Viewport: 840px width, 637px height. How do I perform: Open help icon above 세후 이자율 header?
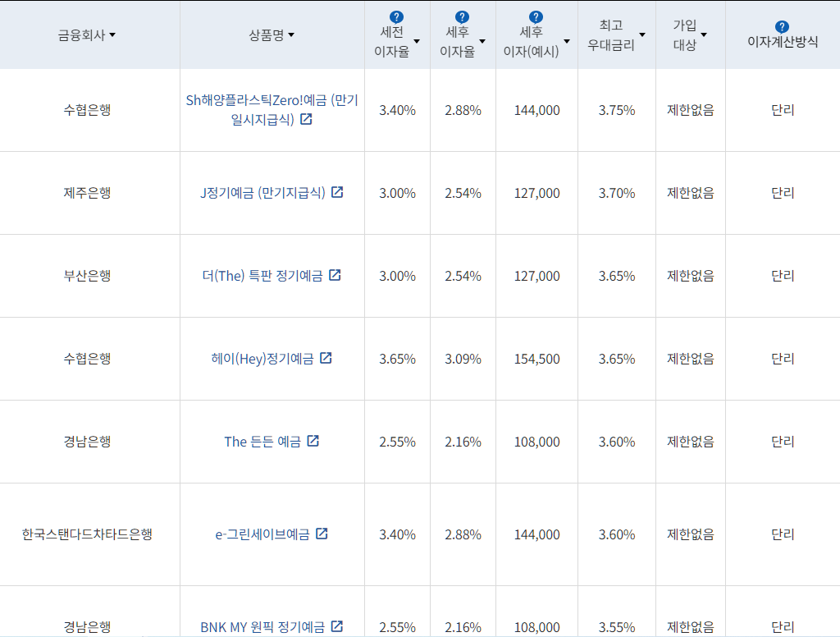[x=462, y=17]
